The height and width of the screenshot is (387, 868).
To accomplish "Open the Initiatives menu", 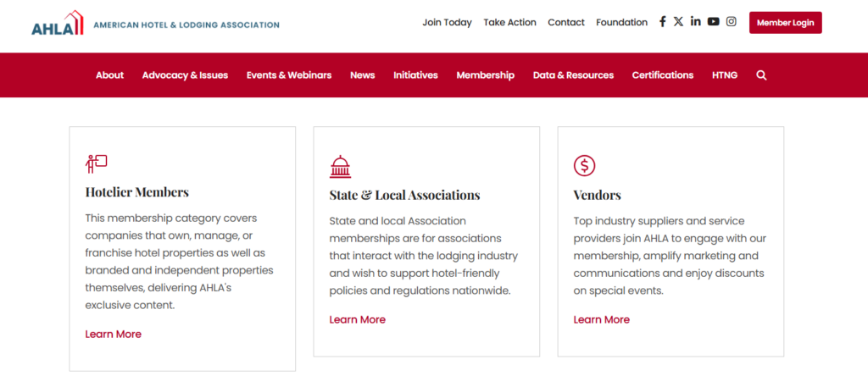I will [x=415, y=75].
